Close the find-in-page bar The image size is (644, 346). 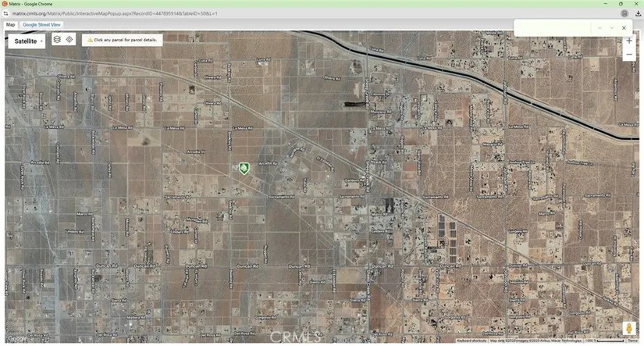(624, 28)
